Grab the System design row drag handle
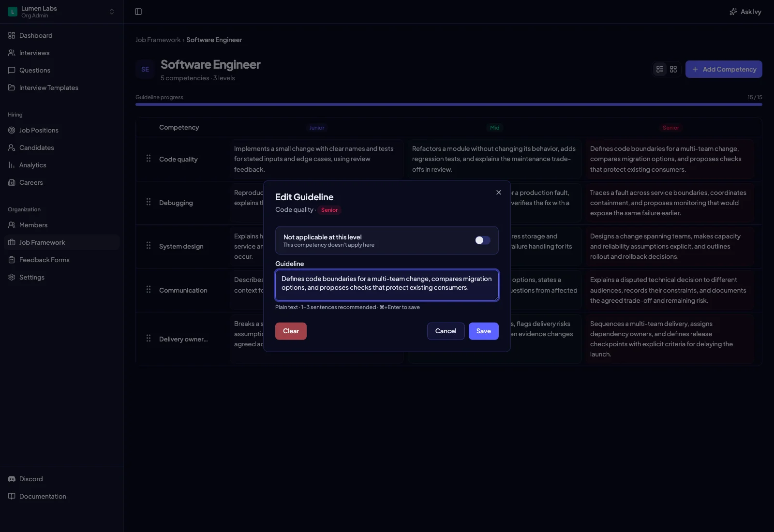Viewport: 774px width, 532px height. click(149, 245)
